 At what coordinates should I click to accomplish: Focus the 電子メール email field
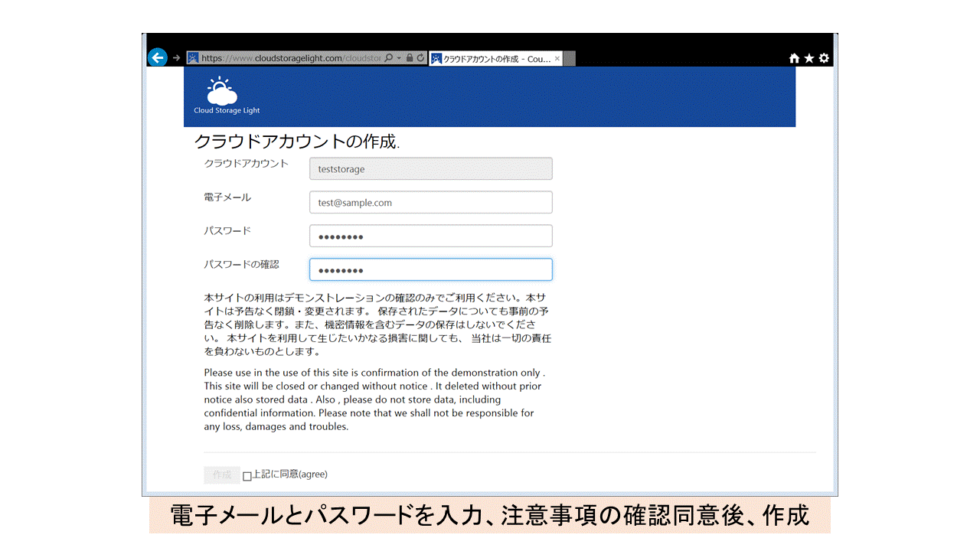[430, 203]
